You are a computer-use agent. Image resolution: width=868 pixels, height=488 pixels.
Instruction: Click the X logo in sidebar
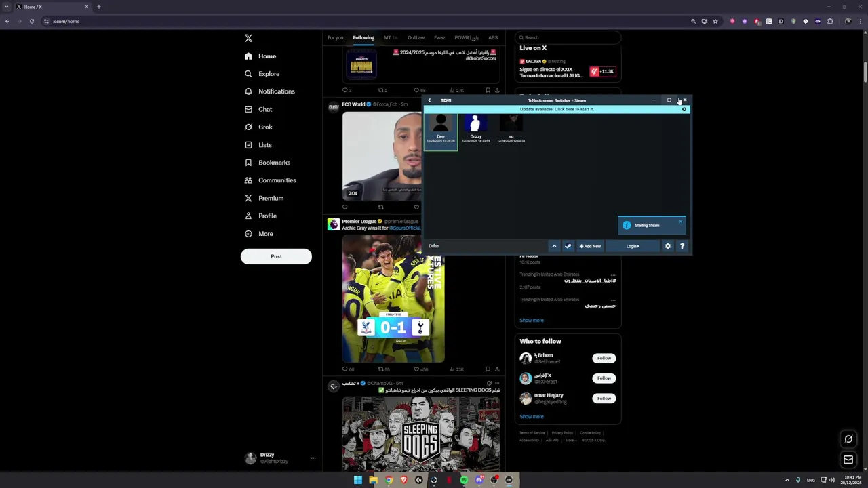coord(248,38)
